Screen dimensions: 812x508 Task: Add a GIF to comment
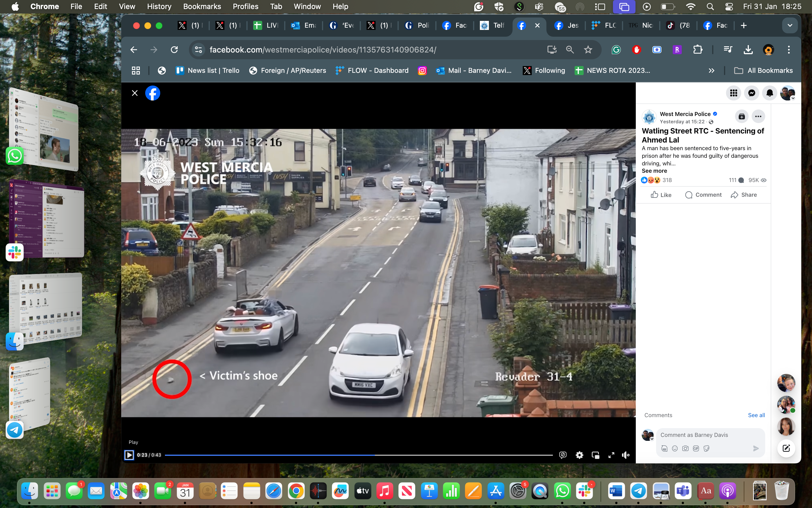pyautogui.click(x=696, y=448)
